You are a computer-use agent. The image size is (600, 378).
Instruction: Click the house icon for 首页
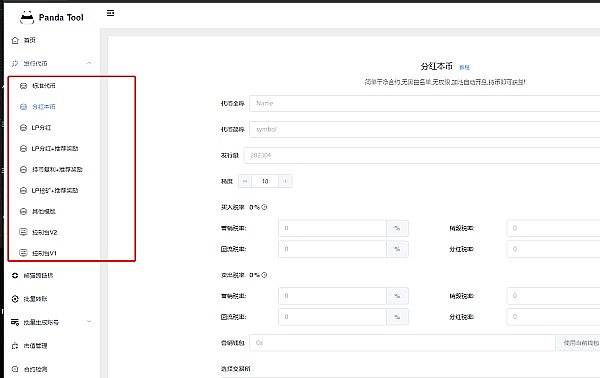[15, 40]
